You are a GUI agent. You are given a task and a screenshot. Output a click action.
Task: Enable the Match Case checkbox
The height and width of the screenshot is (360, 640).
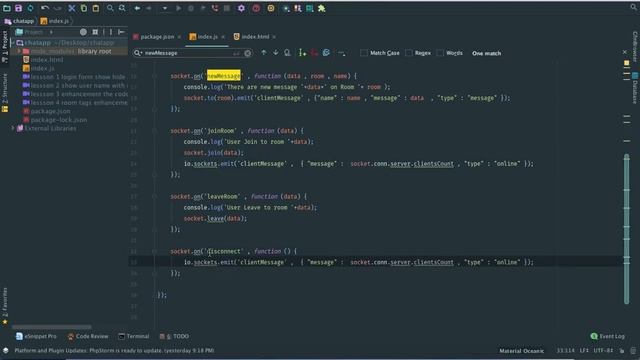click(x=364, y=53)
